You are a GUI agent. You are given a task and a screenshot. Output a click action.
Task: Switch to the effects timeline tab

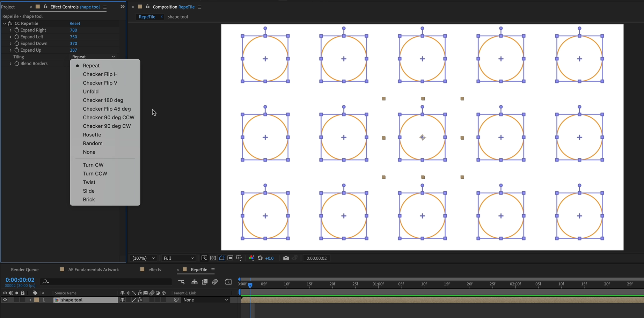155,269
